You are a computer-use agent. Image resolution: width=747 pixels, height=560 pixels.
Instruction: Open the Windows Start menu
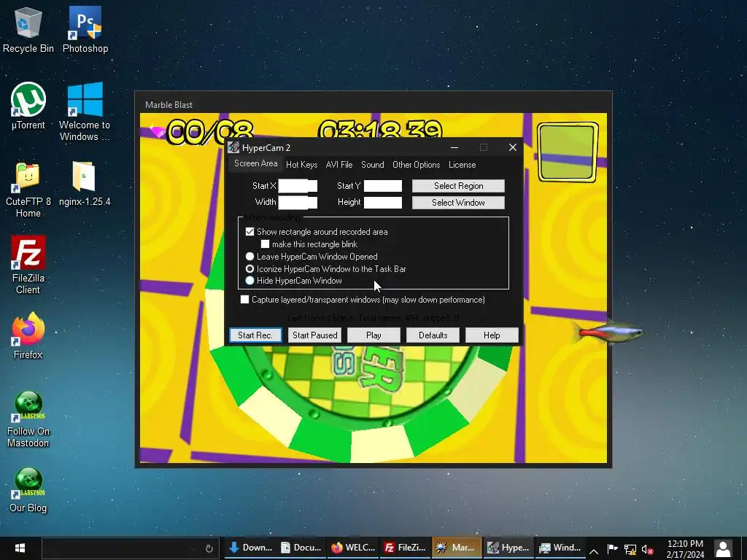pos(20,548)
